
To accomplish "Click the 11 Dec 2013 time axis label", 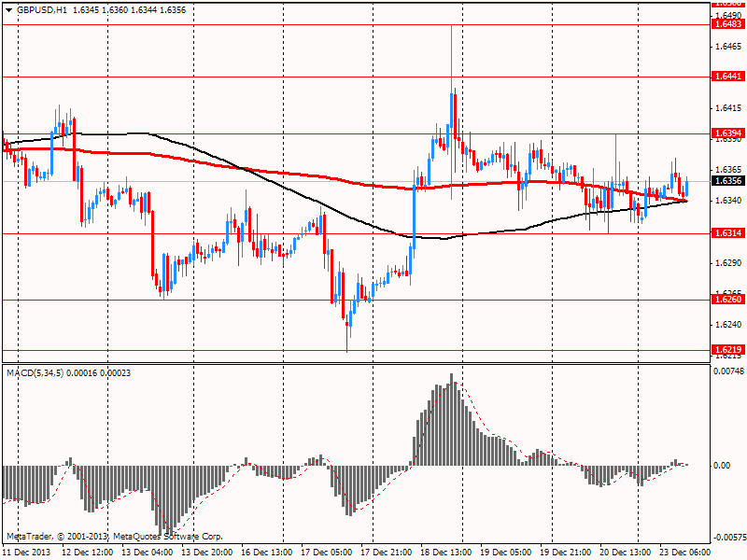I will click(x=27, y=553).
